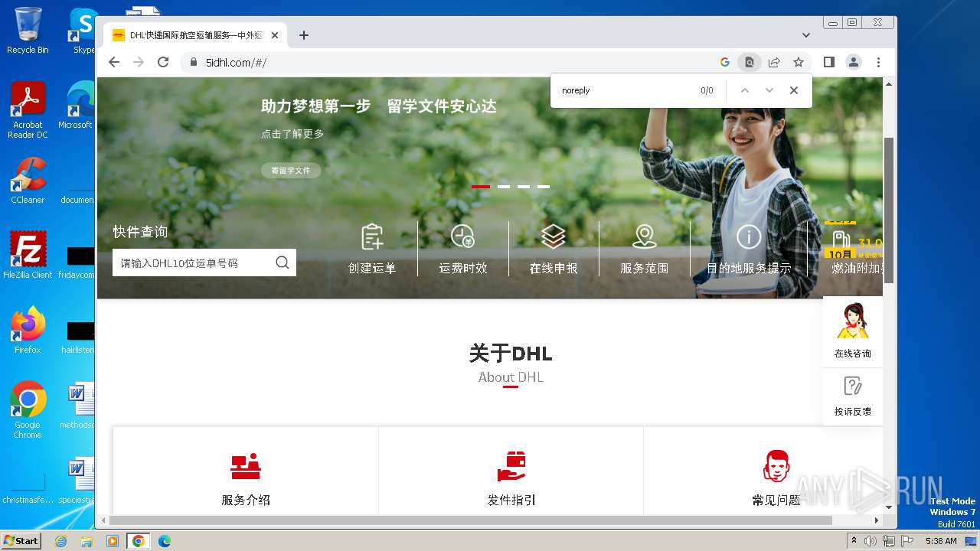Open 在线咨询 online chat agent

point(853,331)
